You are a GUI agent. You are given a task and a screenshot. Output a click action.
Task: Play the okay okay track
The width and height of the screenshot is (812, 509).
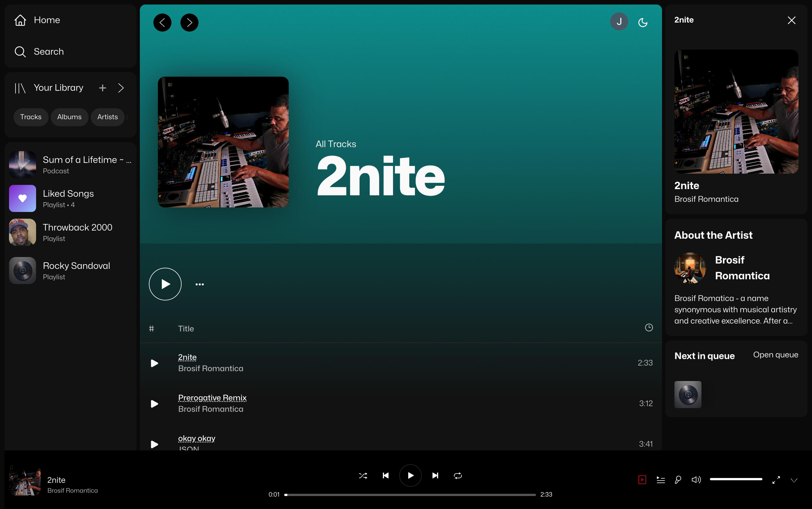[154, 444]
